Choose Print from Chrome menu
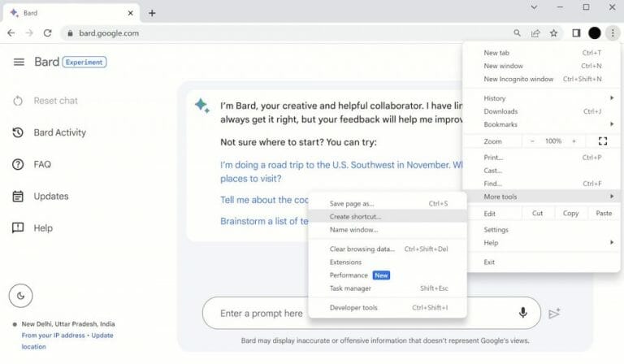 pos(543,157)
